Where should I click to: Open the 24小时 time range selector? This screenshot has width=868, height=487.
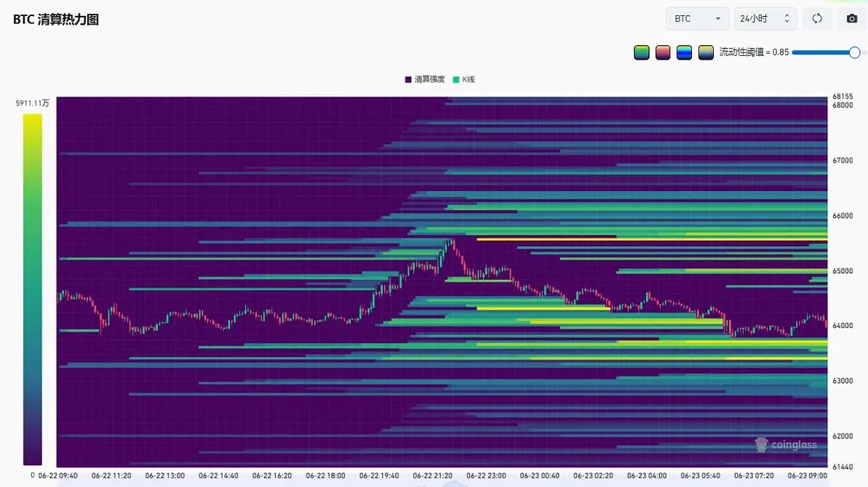(x=765, y=19)
